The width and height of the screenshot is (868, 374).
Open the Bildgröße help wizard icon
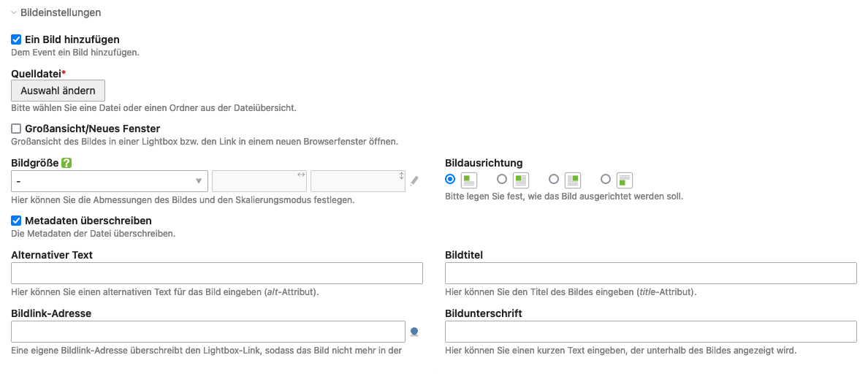coord(66,163)
